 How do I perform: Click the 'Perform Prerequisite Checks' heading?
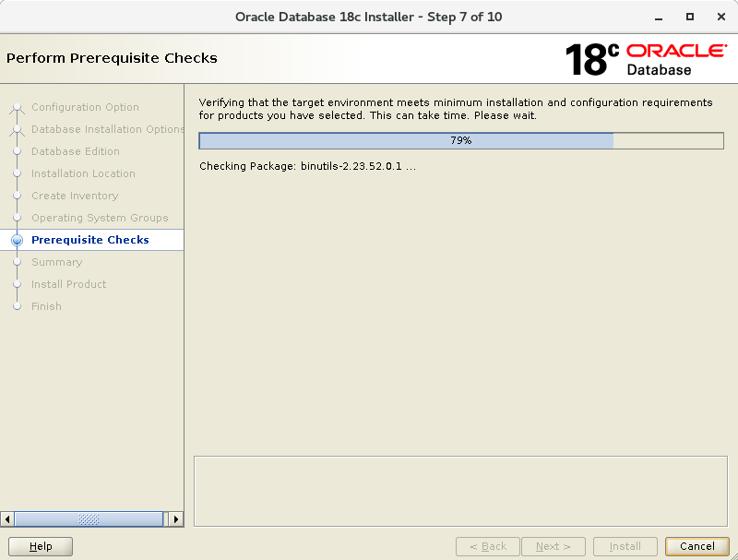click(112, 58)
